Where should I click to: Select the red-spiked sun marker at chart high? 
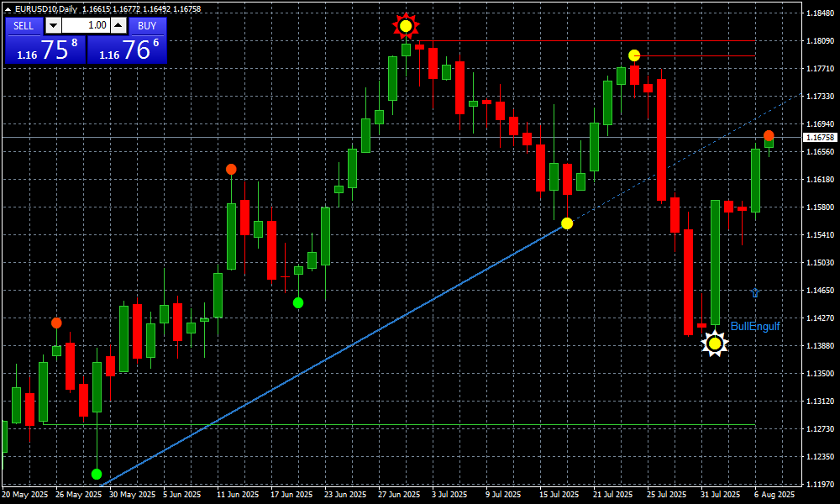(x=406, y=26)
